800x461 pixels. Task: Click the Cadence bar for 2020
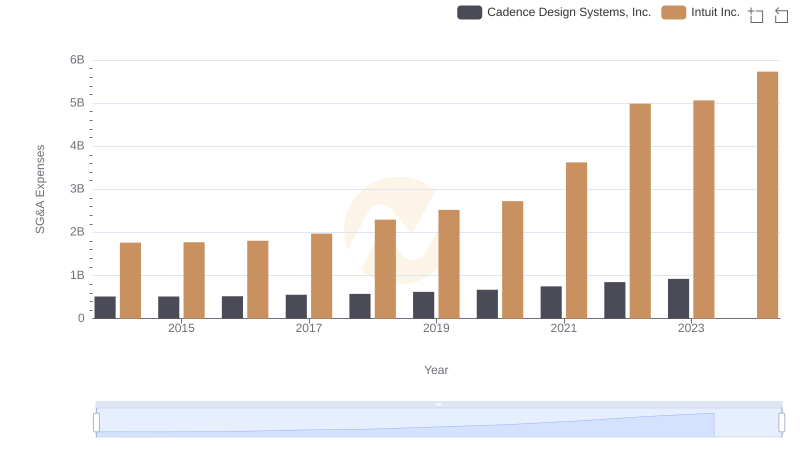[487, 304]
